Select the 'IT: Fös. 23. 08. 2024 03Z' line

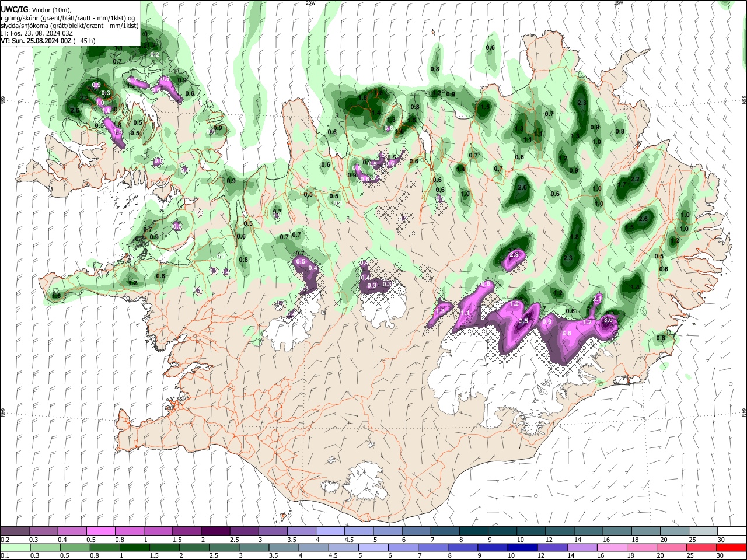[37, 33]
